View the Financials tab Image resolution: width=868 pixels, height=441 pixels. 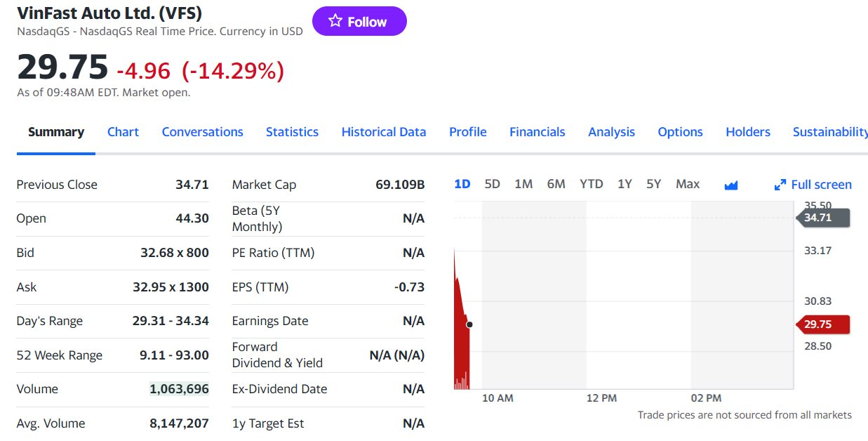[537, 132]
